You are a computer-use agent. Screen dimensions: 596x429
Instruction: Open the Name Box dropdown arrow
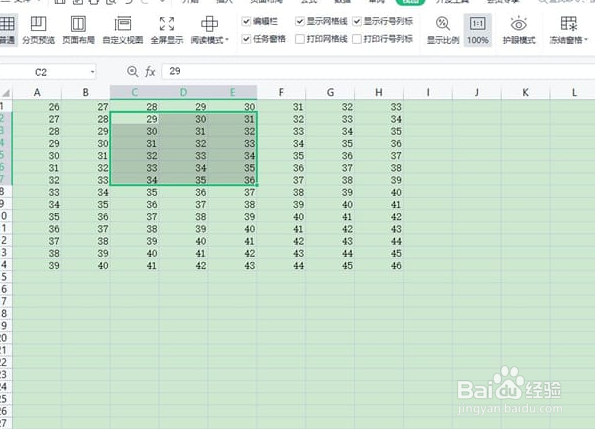92,72
